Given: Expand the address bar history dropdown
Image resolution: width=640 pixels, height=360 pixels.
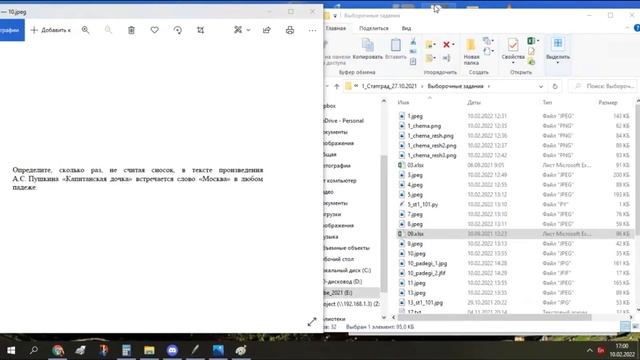Looking at the screenshot, I should (x=541, y=87).
